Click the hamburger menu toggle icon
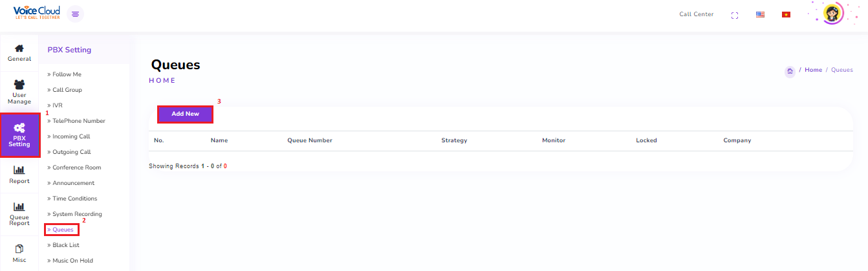The height and width of the screenshot is (271, 868). click(76, 14)
